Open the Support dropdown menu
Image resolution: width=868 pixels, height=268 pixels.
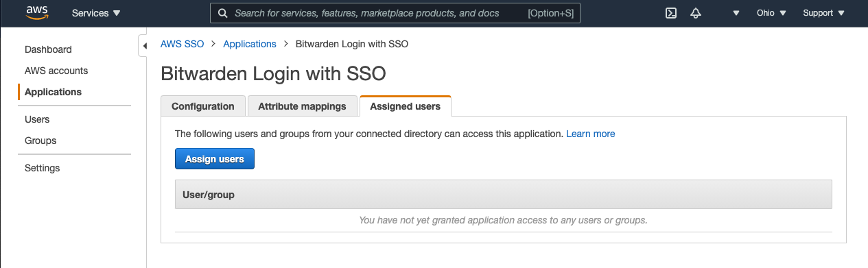point(823,13)
